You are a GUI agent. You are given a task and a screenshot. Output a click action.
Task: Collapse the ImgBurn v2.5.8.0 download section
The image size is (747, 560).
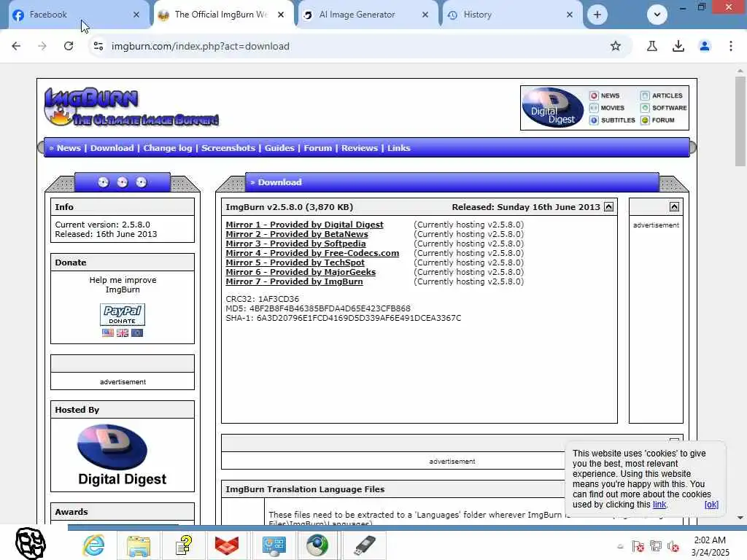[x=609, y=206]
